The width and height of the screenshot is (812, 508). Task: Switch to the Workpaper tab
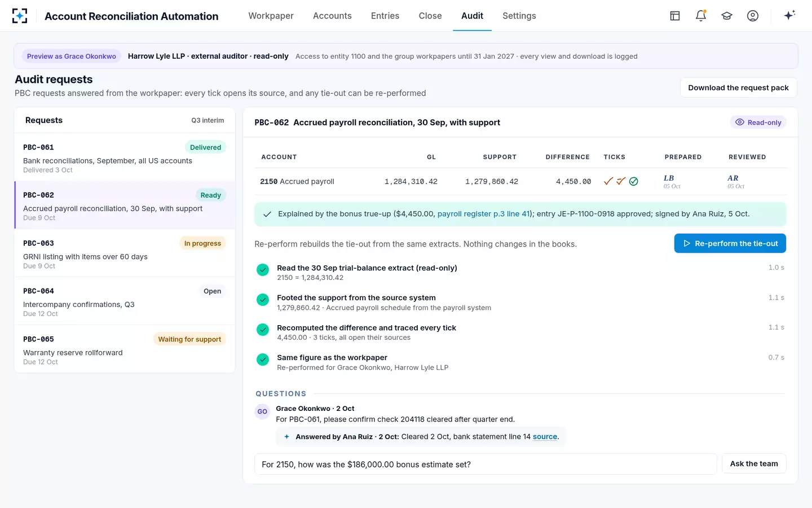pyautogui.click(x=271, y=16)
